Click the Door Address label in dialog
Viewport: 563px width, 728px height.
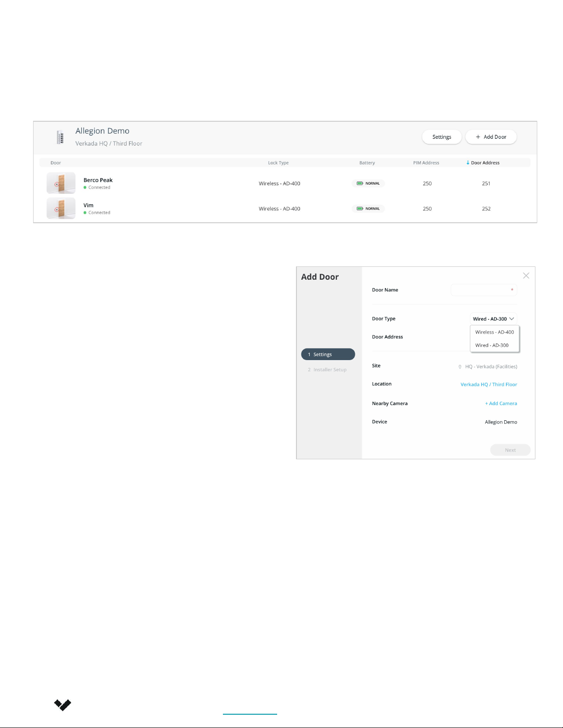387,337
